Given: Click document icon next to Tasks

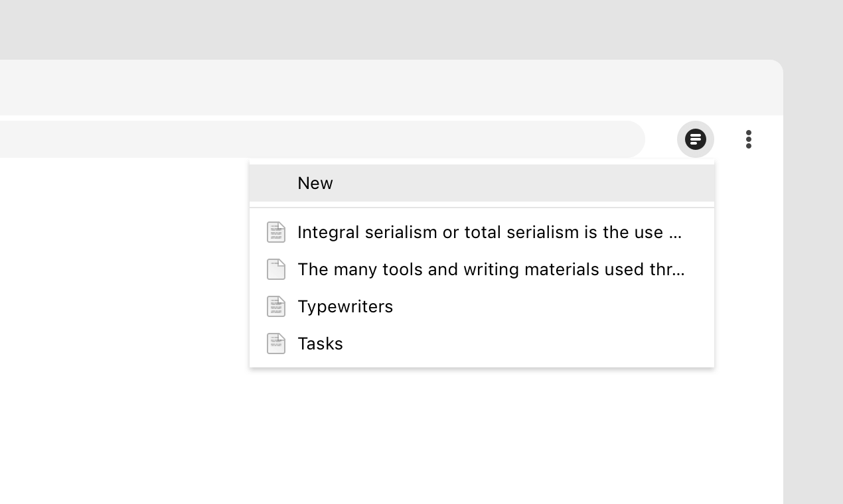Looking at the screenshot, I should tap(276, 344).
